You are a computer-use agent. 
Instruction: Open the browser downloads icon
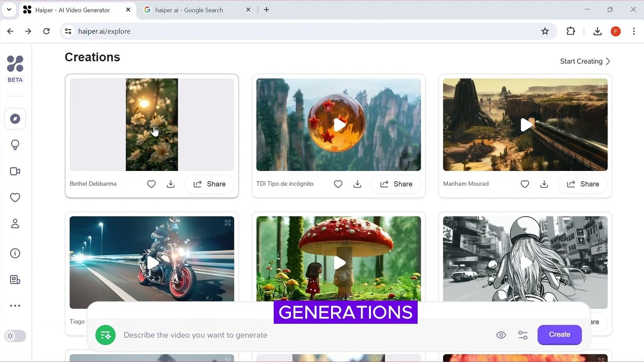(x=597, y=31)
